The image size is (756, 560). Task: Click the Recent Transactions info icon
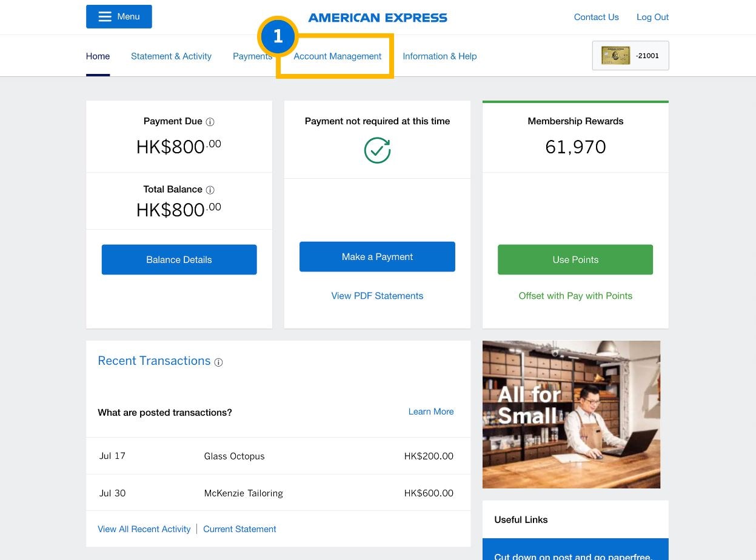218,362
